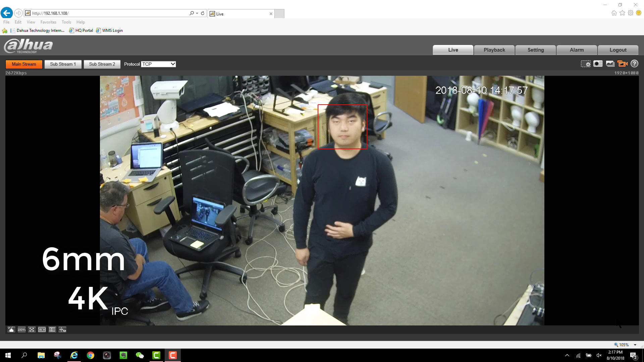644x362 pixels.
Task: Take a snapshot with the camera icon
Action: click(598, 64)
